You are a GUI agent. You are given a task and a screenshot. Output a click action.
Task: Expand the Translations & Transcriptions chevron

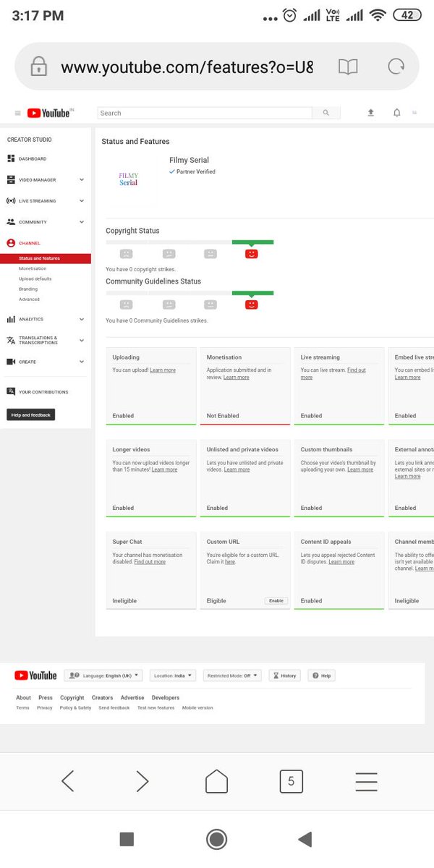tap(82, 340)
